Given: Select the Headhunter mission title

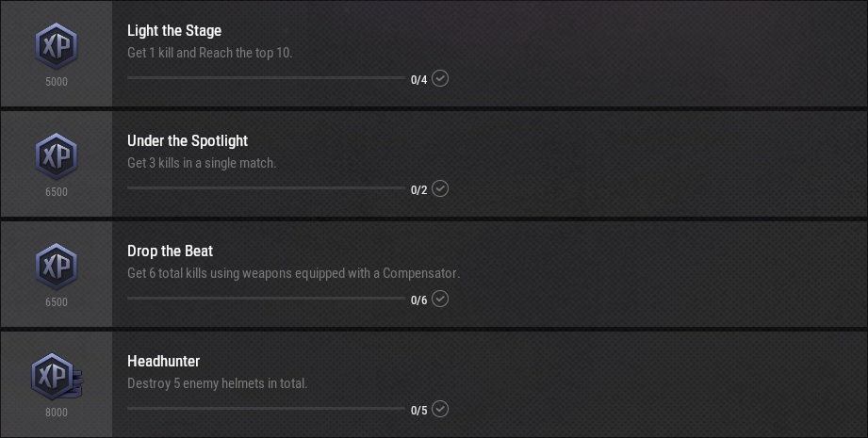Looking at the screenshot, I should tap(163, 362).
